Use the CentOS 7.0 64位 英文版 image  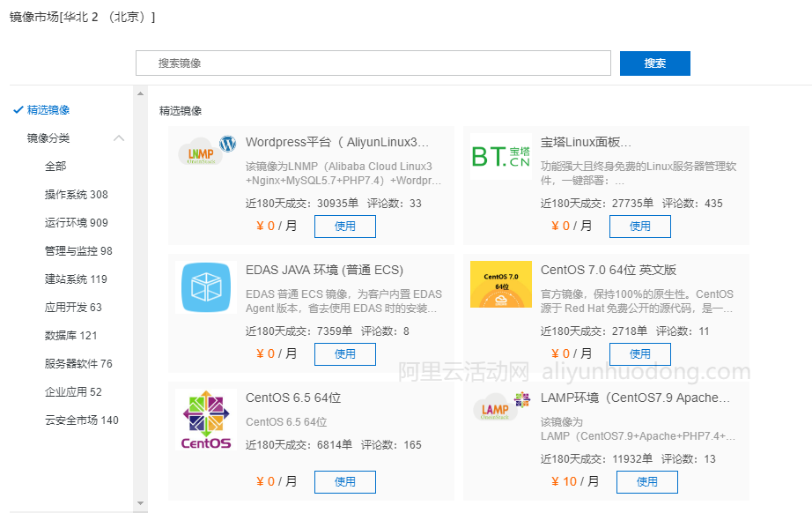(x=639, y=354)
